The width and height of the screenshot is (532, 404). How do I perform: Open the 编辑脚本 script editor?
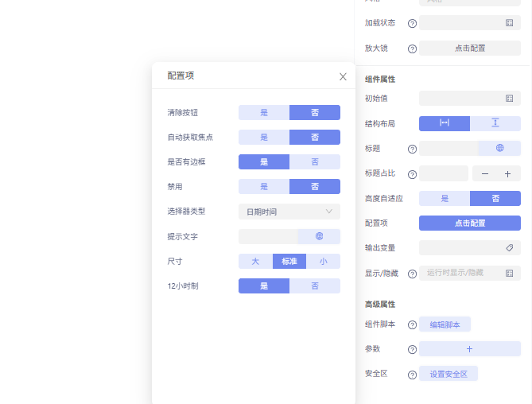click(445, 324)
